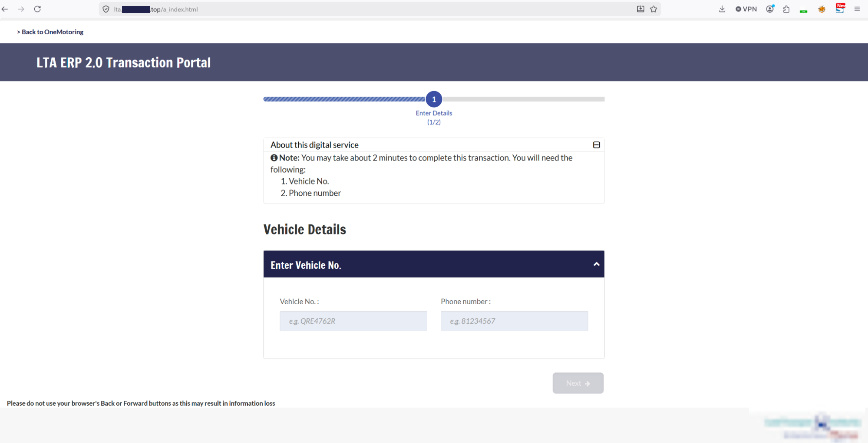Go back using the browser back arrow
The width and height of the screenshot is (868, 443).
[x=5, y=9]
